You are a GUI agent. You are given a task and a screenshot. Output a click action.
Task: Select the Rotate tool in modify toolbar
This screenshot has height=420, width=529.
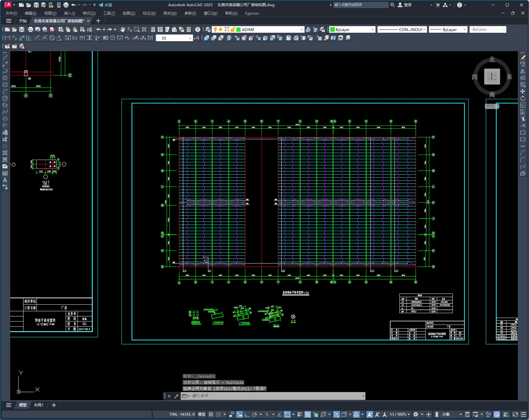click(x=523, y=98)
